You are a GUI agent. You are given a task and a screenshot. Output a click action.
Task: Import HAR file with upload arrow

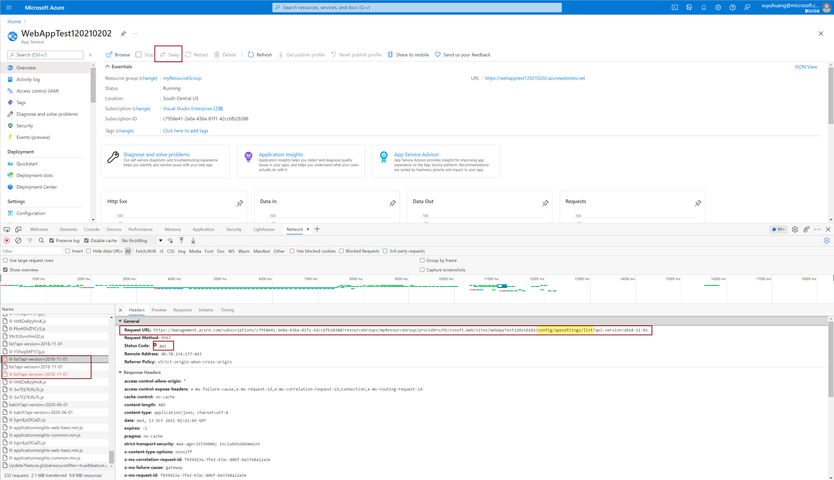pos(181,241)
